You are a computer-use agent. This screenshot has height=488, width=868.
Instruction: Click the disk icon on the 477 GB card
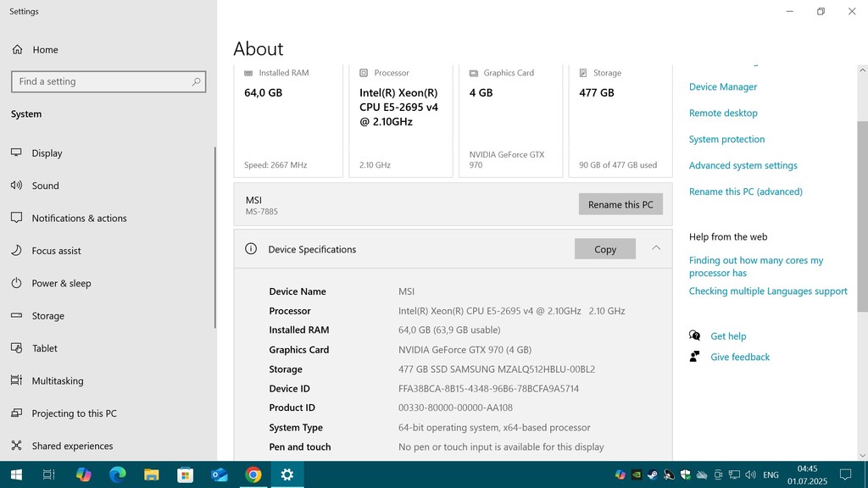(x=583, y=73)
